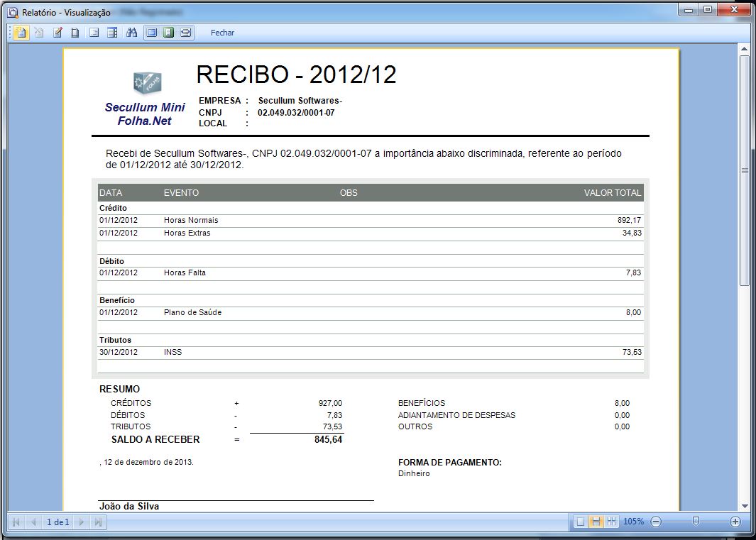756x540 pixels.
Task: Go to the next report page
Action: point(82,522)
